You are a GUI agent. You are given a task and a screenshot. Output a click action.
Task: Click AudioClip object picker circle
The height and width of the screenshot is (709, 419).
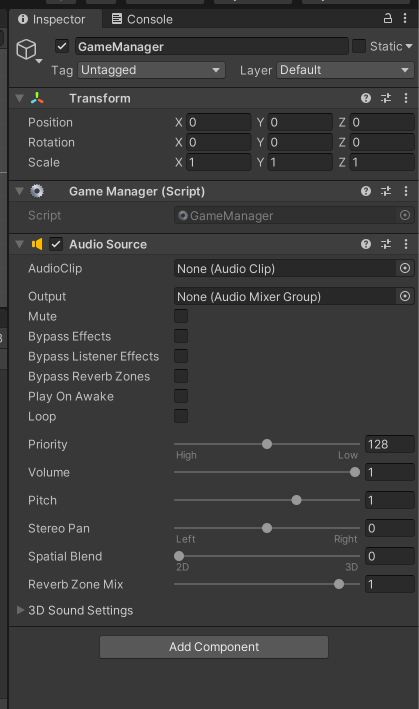tap(405, 269)
